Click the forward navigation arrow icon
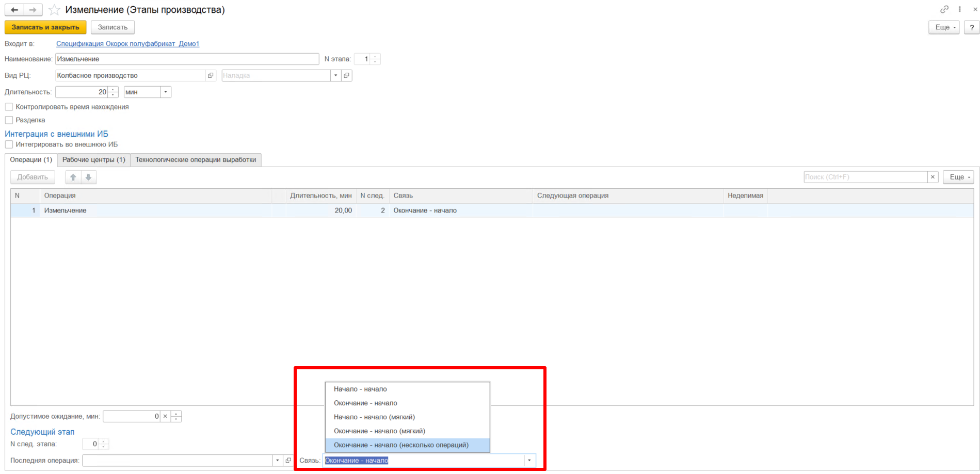Viewport: 980px width, 474px height. pyautogui.click(x=33, y=10)
